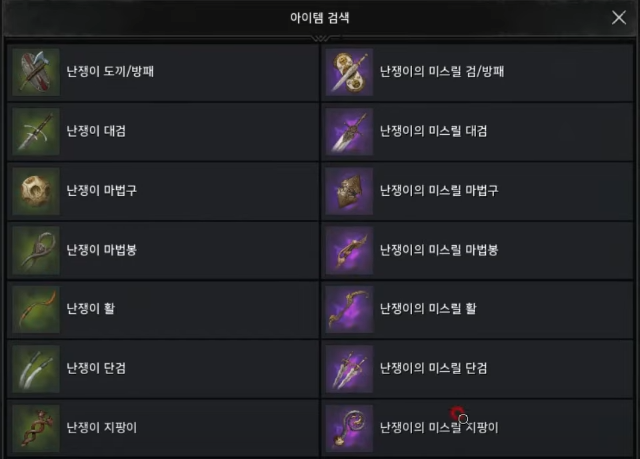This screenshot has height=459, width=640.
Task: Click the 난쟁이 활 bow icon
Action: click(36, 310)
